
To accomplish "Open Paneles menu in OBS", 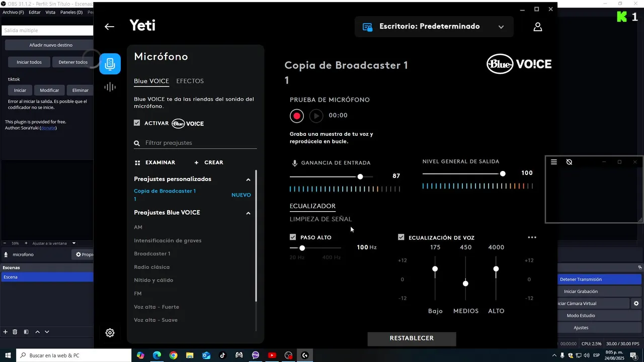I will (x=71, y=12).
